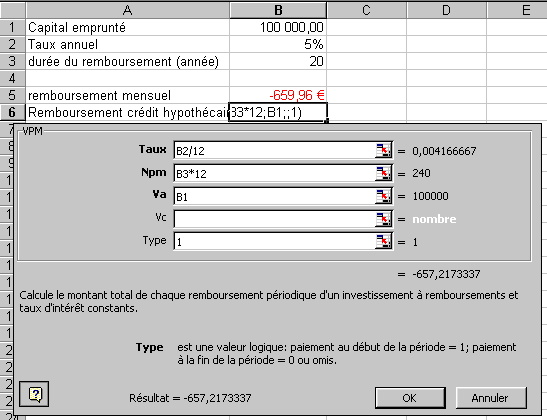This screenshot has width=547, height=420.
Task: Click the collapse dialog icon for Npm
Action: pyautogui.click(x=383, y=173)
